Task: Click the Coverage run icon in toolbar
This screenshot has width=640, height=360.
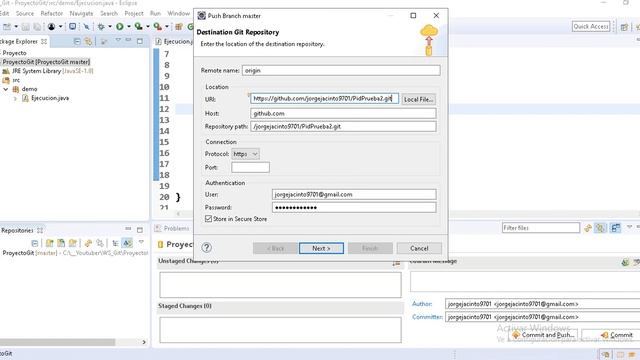Action: [139, 27]
